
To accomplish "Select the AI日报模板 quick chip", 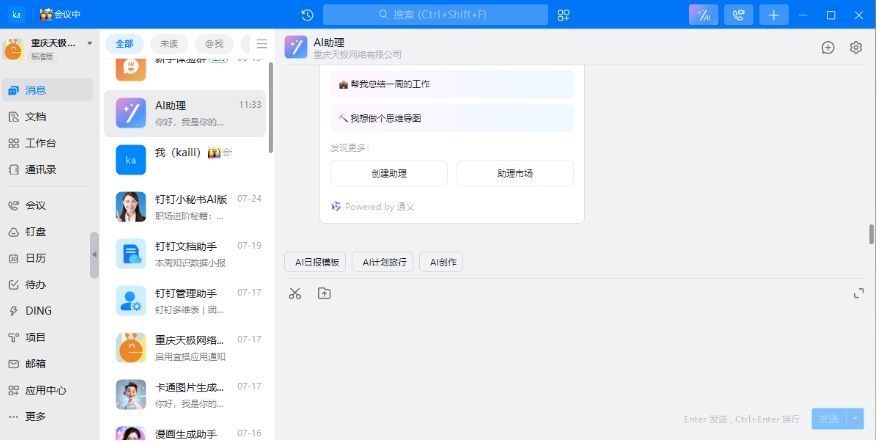I will coord(315,262).
